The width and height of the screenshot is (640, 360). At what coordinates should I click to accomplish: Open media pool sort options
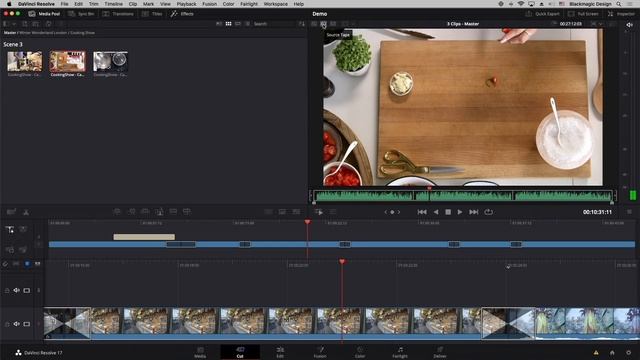click(301, 24)
